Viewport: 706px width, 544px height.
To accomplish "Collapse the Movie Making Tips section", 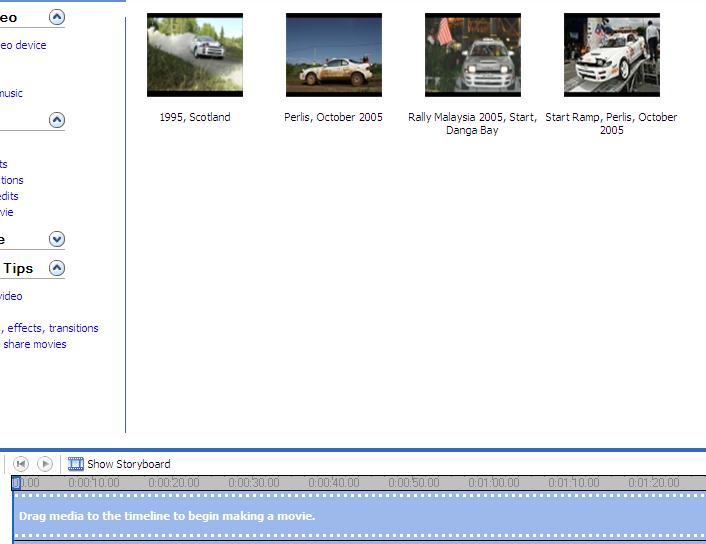I will coord(57,268).
